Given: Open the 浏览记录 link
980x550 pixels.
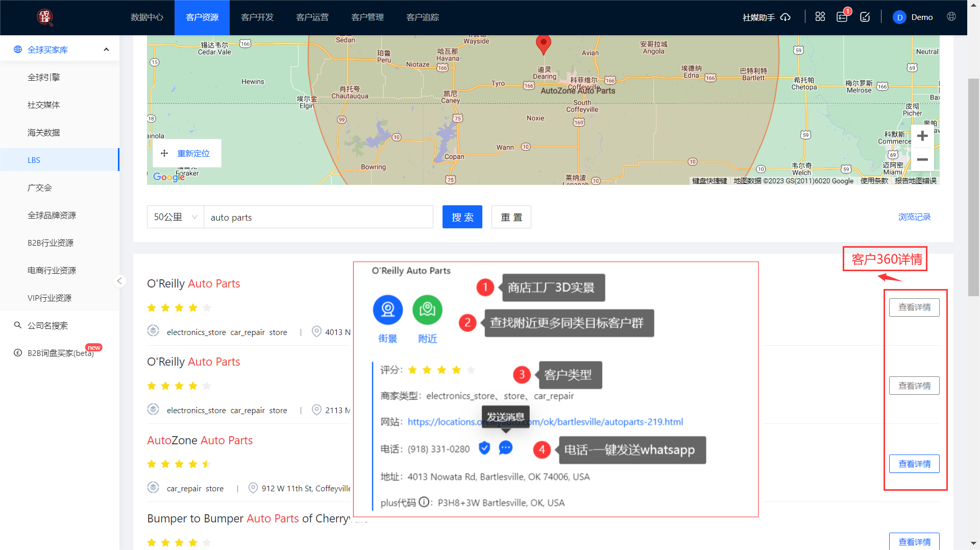Looking at the screenshot, I should click(915, 217).
